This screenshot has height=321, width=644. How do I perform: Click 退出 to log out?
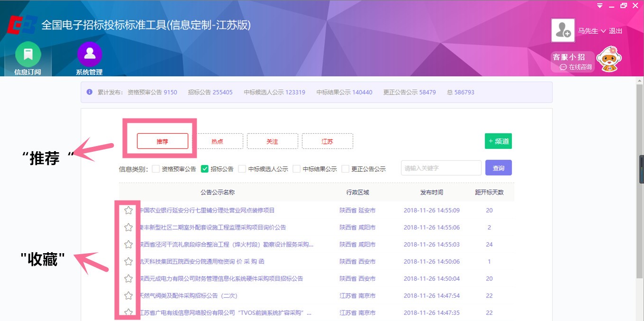[x=615, y=30]
